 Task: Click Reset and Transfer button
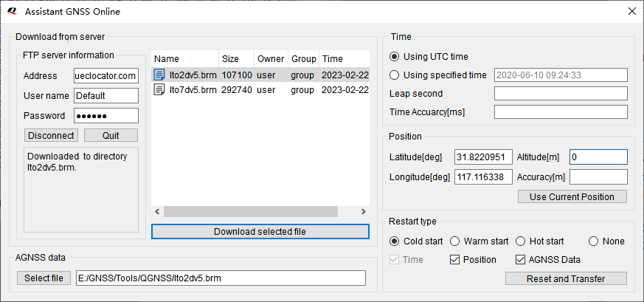[x=566, y=278]
